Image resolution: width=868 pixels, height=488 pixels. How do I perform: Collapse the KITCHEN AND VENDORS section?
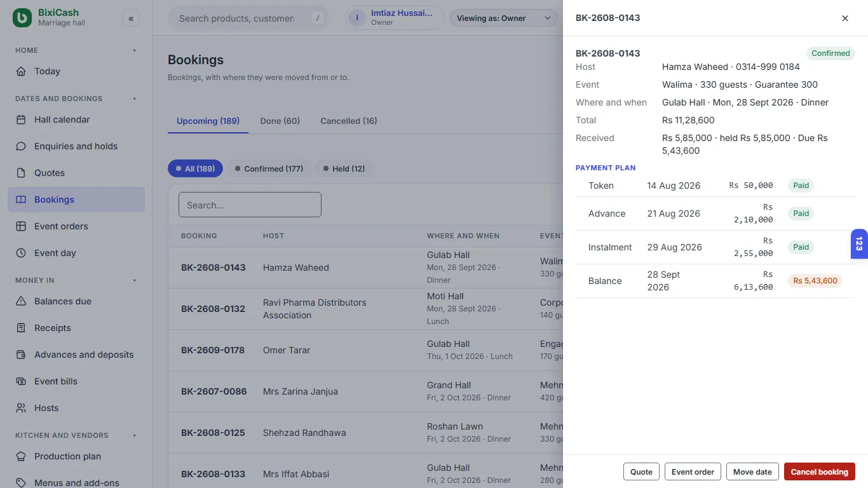pos(134,435)
